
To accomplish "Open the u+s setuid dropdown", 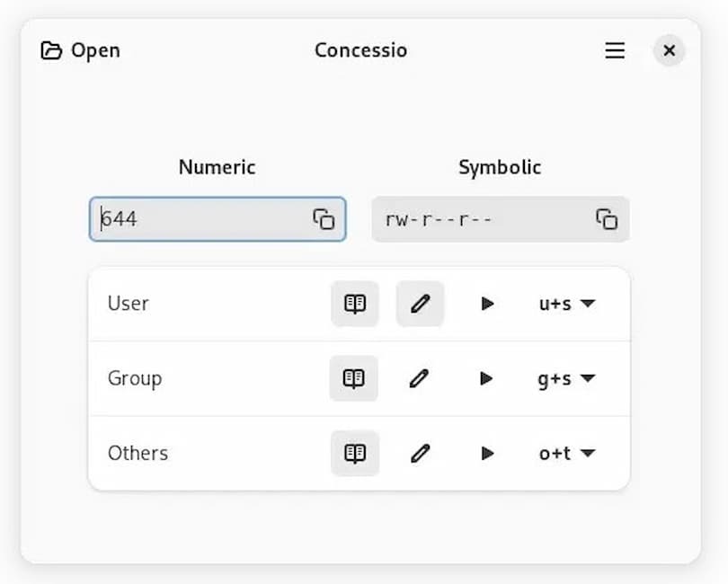I will (x=567, y=304).
